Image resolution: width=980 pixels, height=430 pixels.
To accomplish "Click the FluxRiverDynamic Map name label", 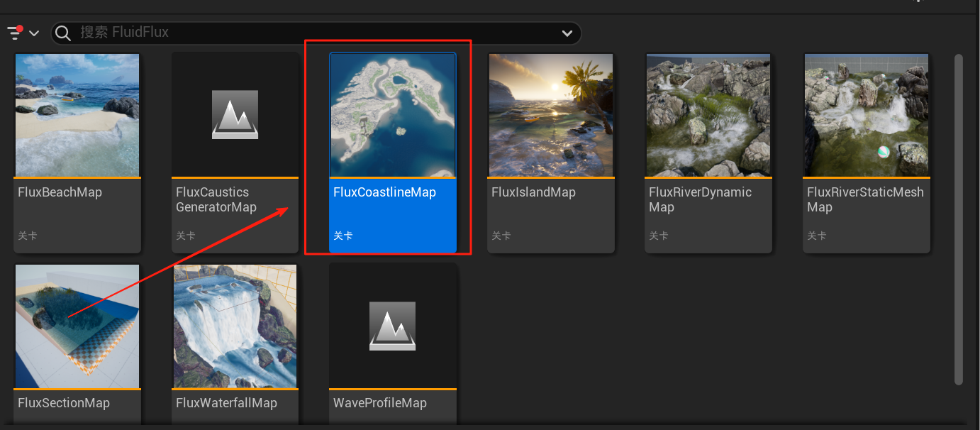I will point(700,200).
